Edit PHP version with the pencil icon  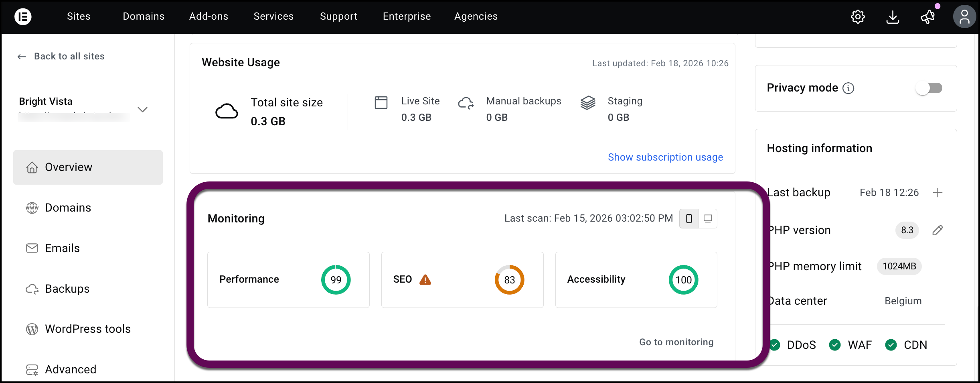938,230
